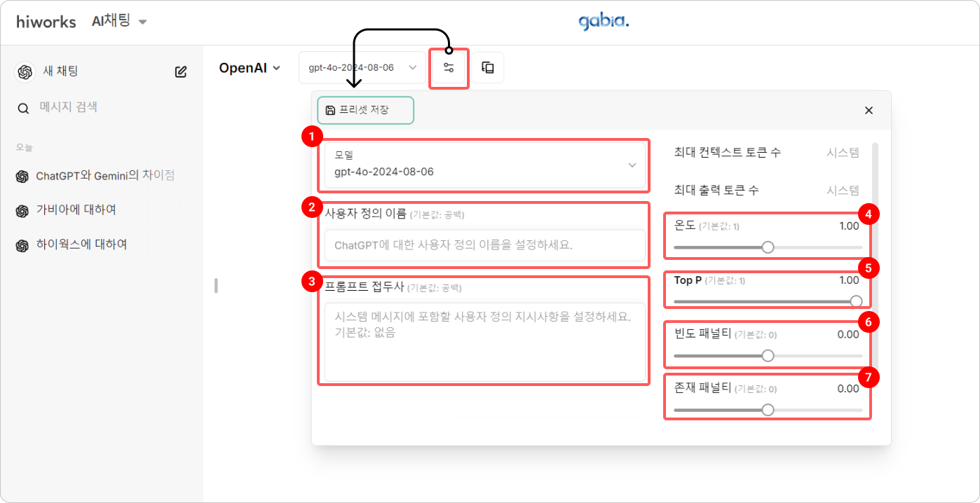Click the OpenAI logo beside 새 채팅
The height and width of the screenshot is (503, 980).
coord(25,71)
